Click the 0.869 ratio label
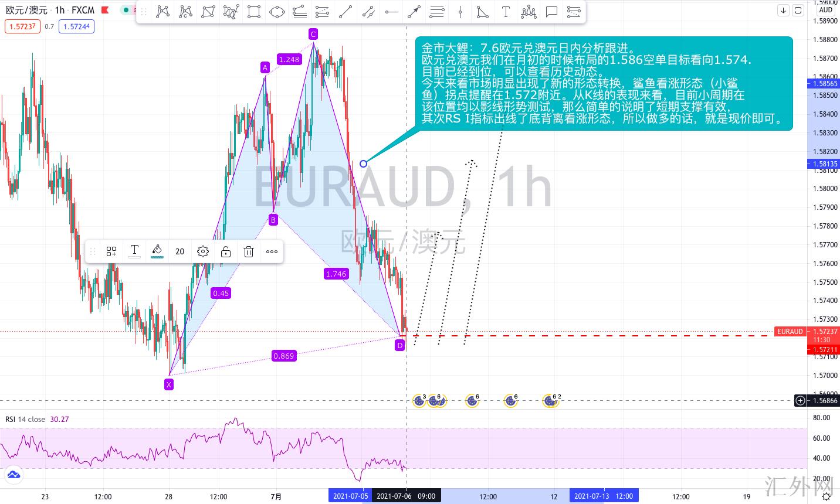 point(284,356)
